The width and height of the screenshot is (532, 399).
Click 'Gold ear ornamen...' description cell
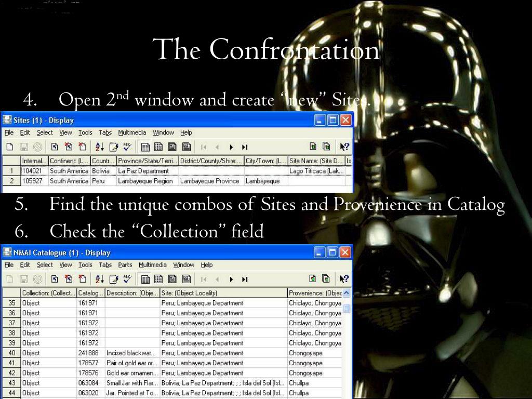[x=132, y=373]
